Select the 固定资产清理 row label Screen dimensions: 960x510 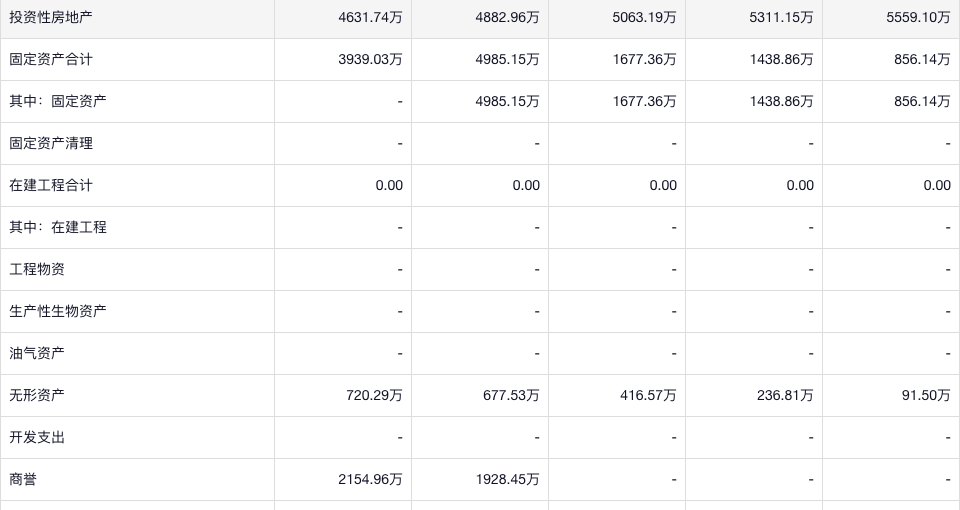[51, 143]
